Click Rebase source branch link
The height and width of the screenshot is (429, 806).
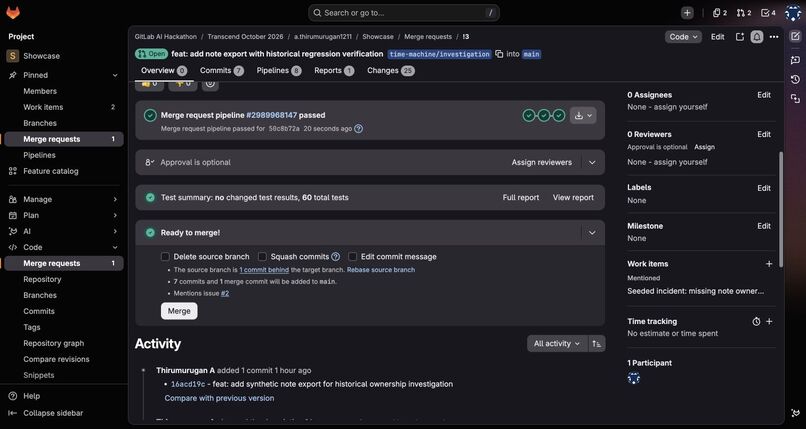tap(381, 269)
